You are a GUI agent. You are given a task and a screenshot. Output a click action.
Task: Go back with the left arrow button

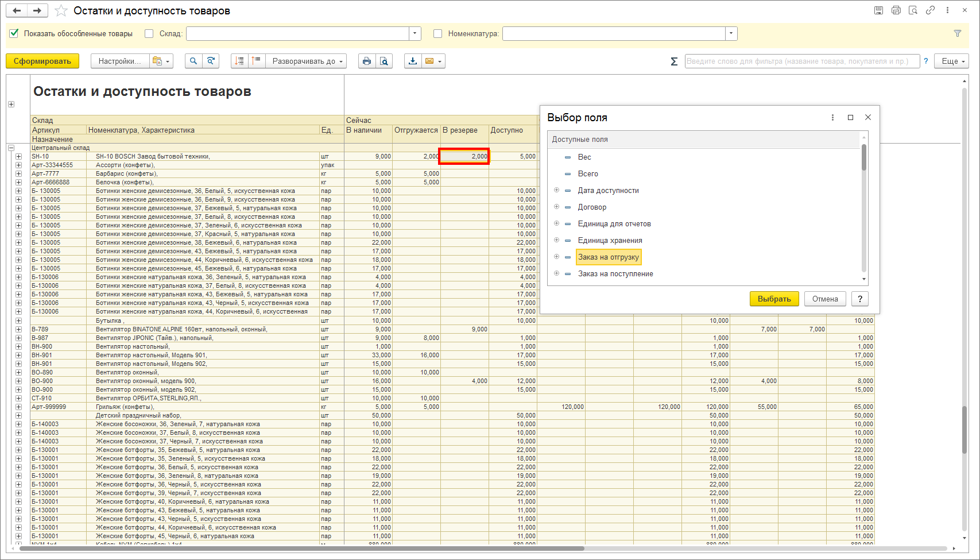coord(17,11)
